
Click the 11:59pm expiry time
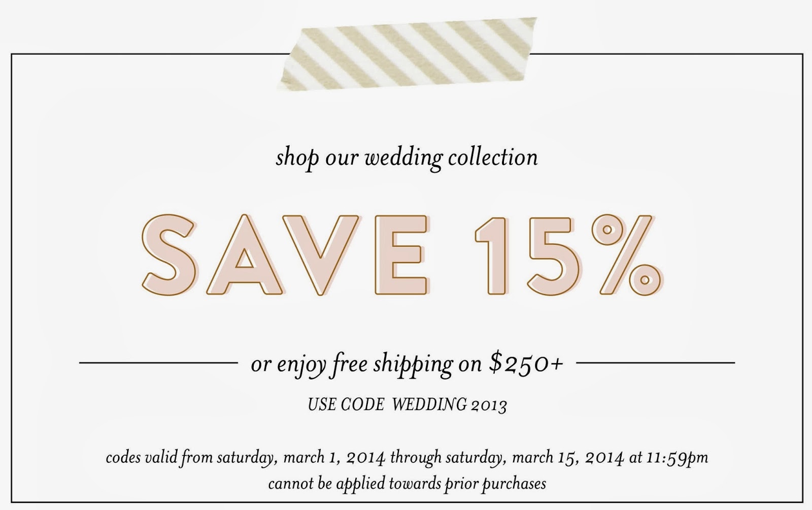pyautogui.click(x=676, y=458)
